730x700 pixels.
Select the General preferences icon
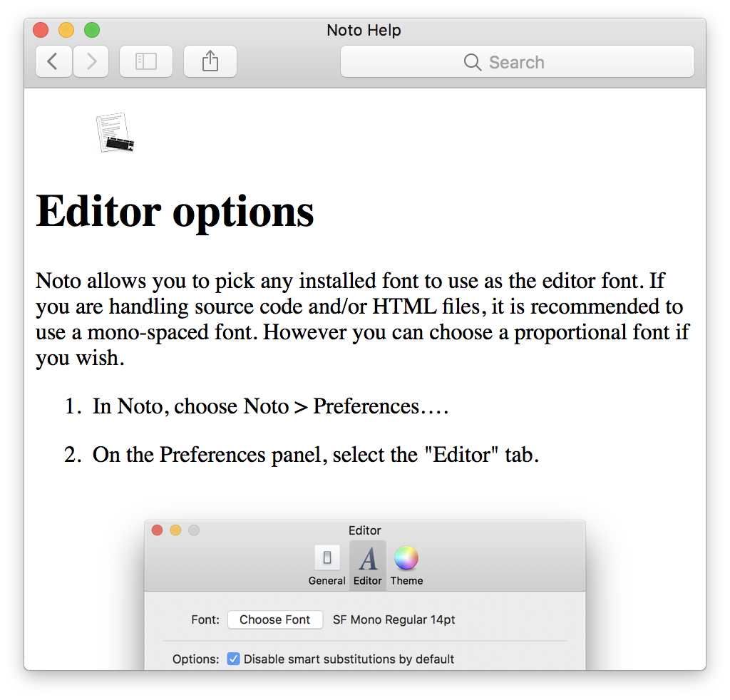point(327,557)
